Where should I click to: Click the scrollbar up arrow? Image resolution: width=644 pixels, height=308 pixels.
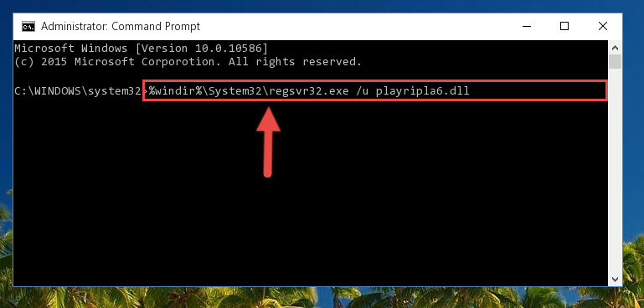tap(615, 48)
